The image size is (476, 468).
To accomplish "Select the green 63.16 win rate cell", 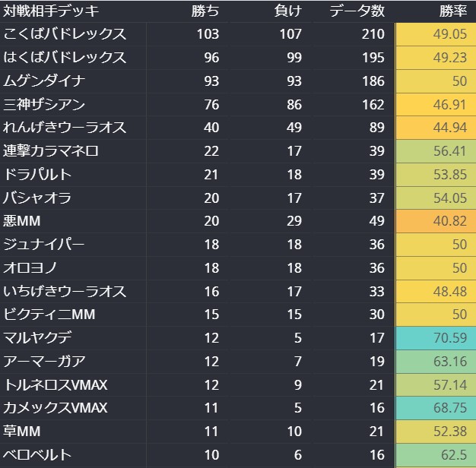I will point(435,362).
